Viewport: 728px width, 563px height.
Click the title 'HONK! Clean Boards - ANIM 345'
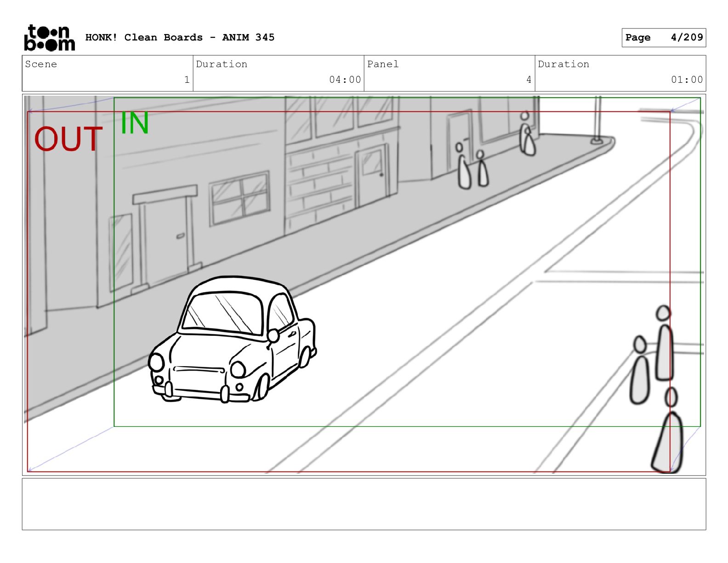point(180,37)
